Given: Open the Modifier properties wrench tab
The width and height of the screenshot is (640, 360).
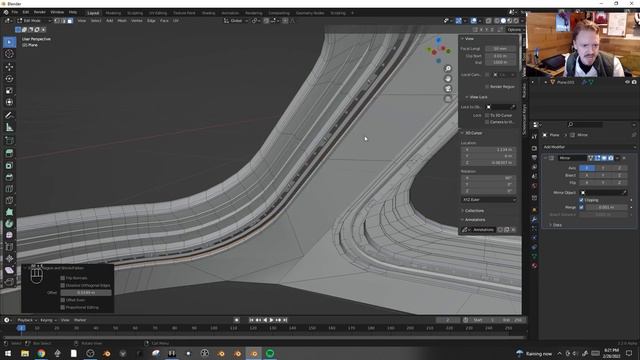Looking at the screenshot, I should pos(534,220).
